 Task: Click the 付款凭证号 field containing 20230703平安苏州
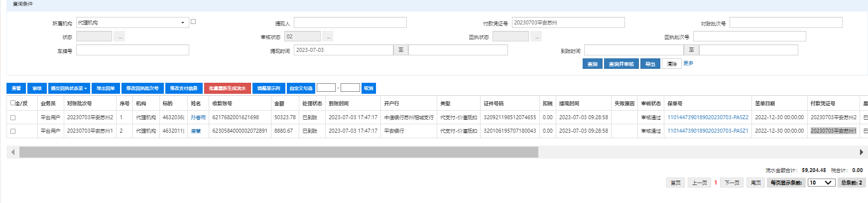568,22
